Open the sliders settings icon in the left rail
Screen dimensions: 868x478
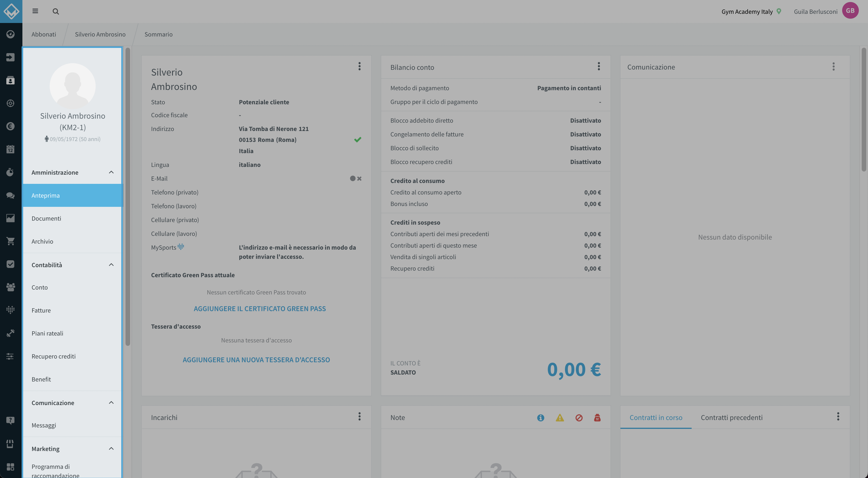(x=10, y=356)
